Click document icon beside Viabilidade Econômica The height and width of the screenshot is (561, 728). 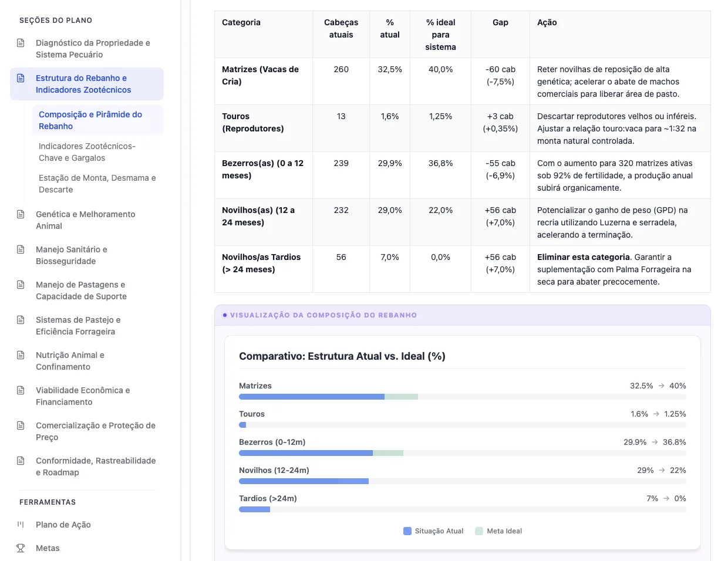[x=21, y=390]
